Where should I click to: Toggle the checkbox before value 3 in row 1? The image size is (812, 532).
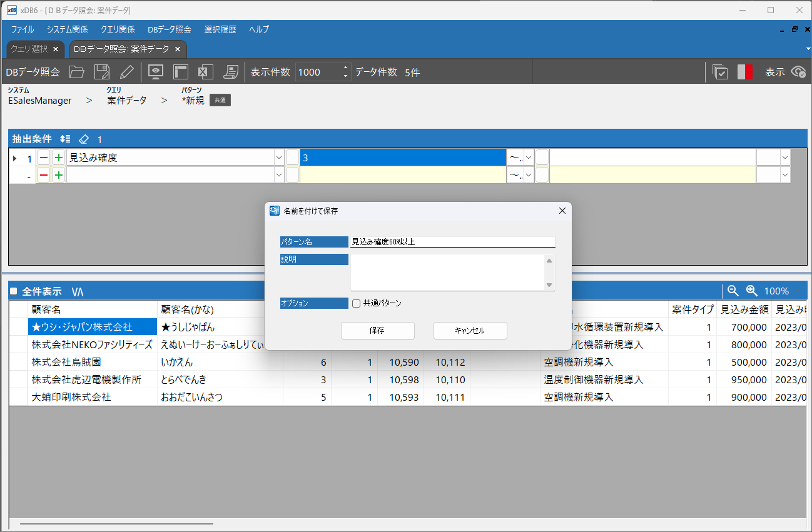click(x=293, y=158)
